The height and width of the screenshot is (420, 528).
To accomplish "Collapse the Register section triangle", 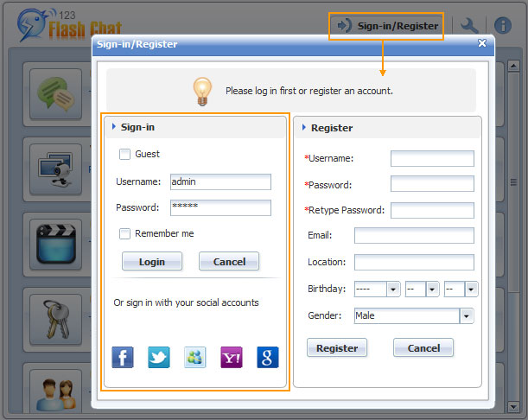I will click(304, 127).
